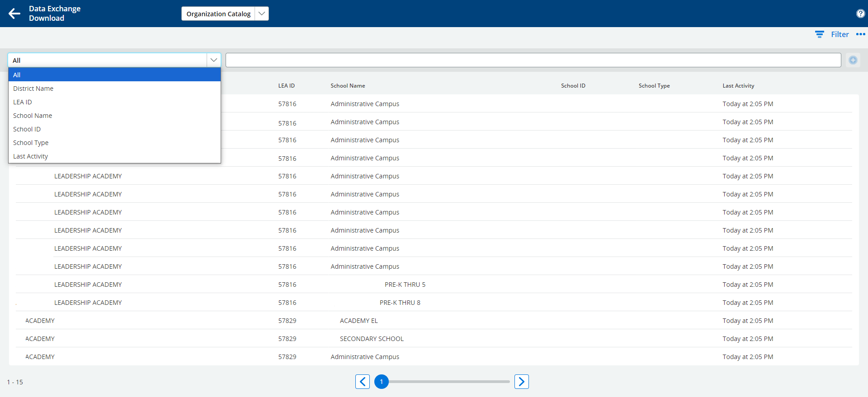Go to previous page arrow
The width and height of the screenshot is (868, 397).
[x=363, y=382]
